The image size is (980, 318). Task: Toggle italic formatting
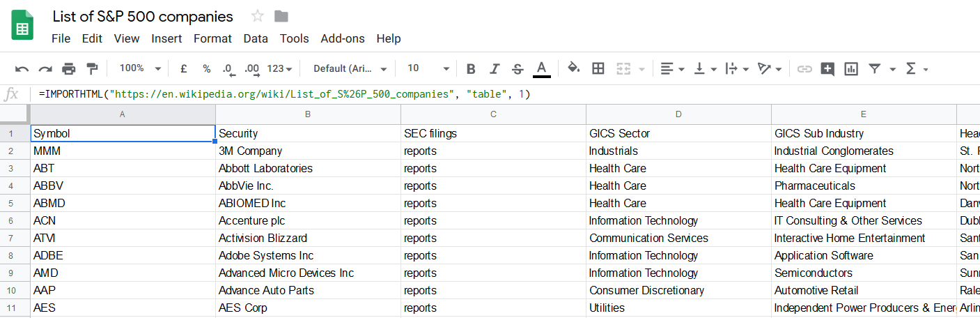click(495, 68)
